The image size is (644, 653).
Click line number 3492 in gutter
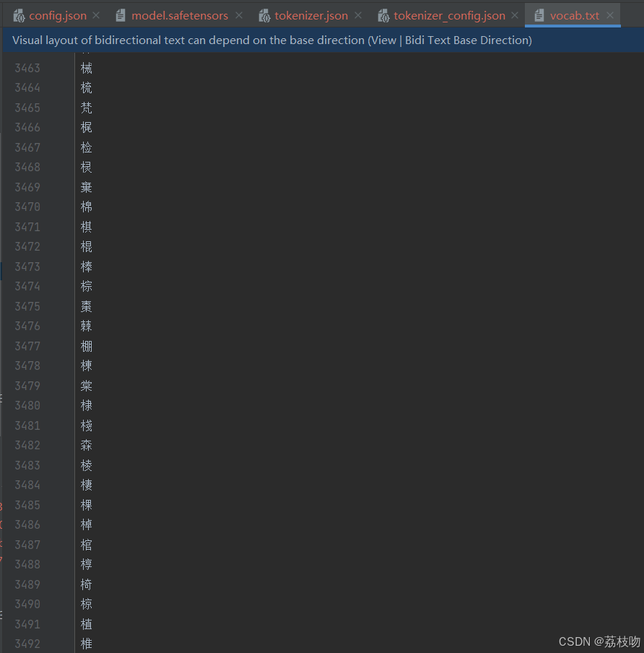tap(27, 644)
